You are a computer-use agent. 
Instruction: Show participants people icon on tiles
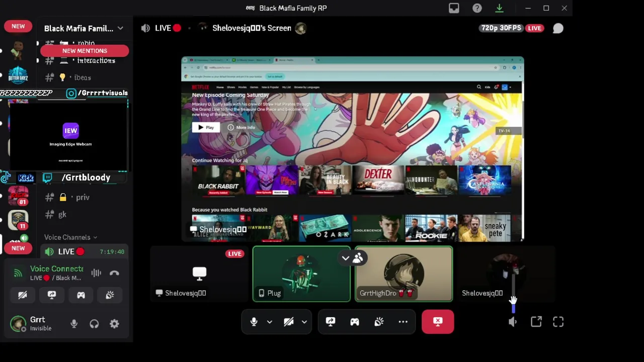tap(358, 258)
